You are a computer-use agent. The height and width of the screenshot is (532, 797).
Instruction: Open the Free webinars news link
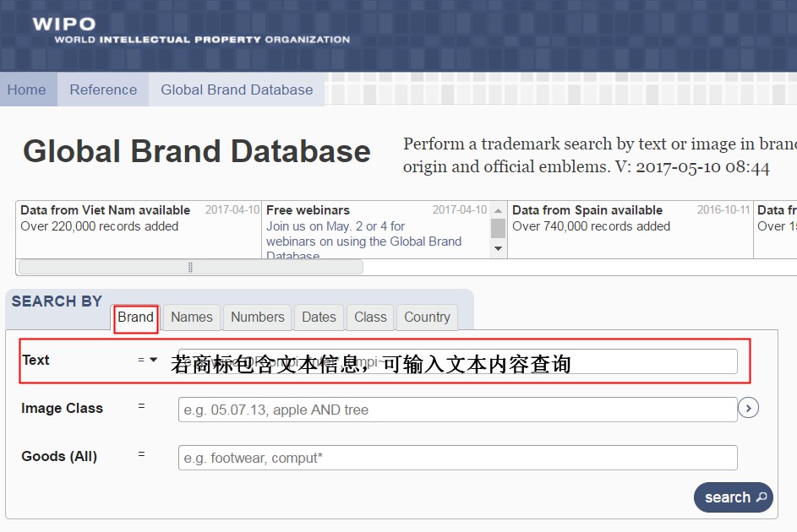pyautogui.click(x=364, y=242)
